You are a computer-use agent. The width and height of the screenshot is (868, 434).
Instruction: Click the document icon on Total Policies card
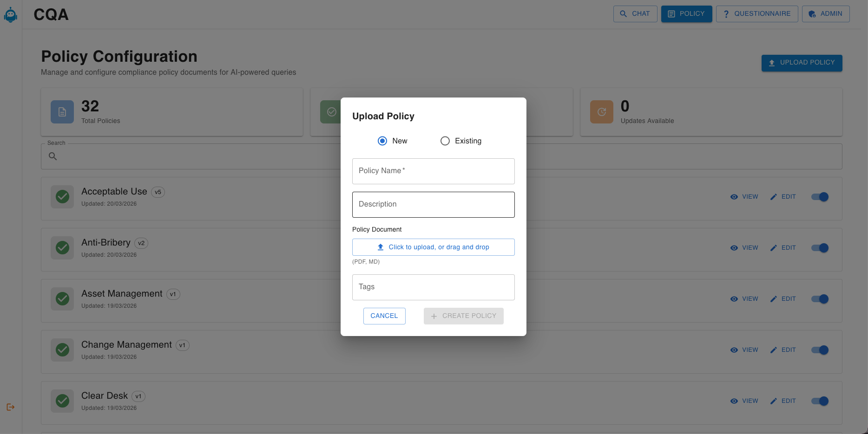pos(62,111)
